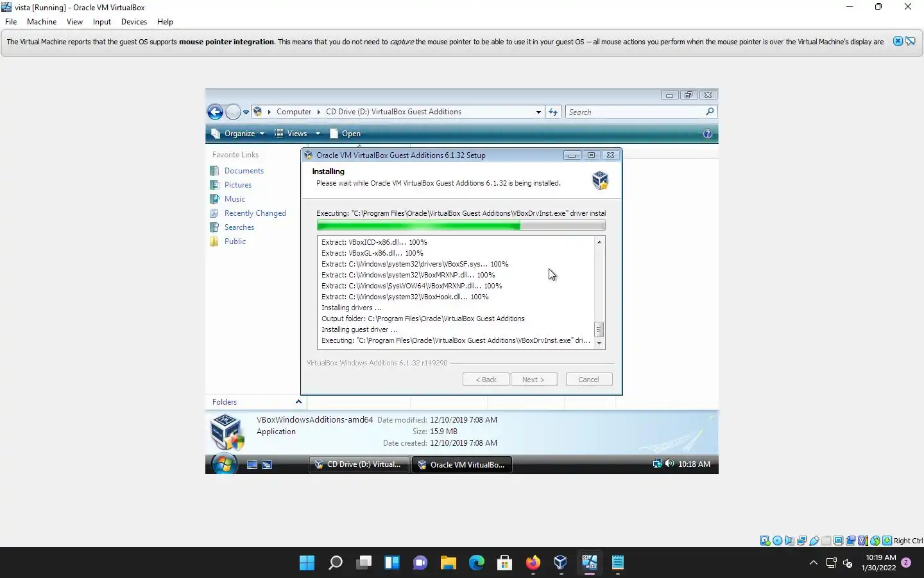Screen dimensions: 924x578
Task: Click the Open toolbar button
Action: (345, 134)
